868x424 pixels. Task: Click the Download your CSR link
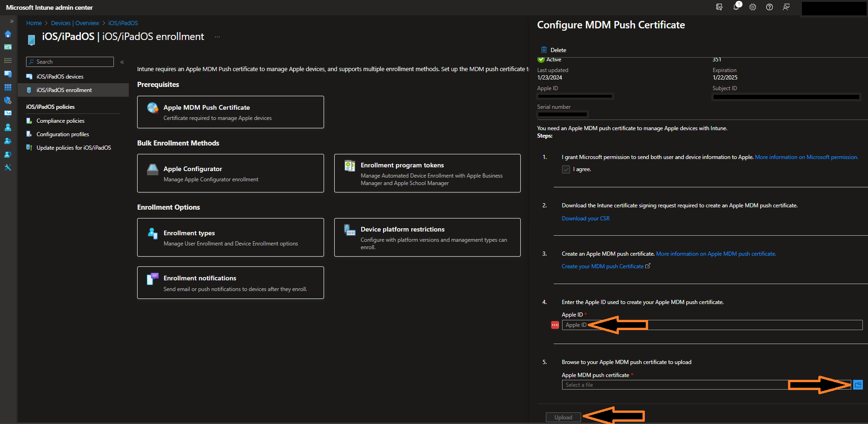click(585, 218)
